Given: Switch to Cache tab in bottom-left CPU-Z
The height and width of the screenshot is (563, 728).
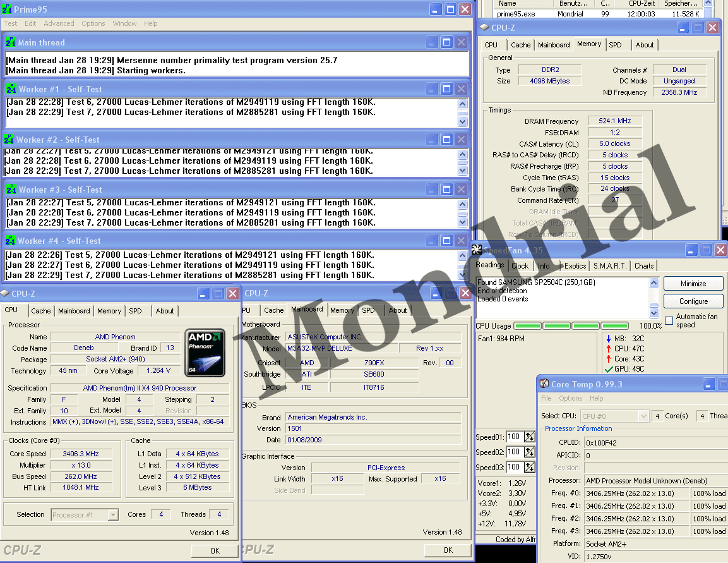Looking at the screenshot, I should pyautogui.click(x=41, y=311).
